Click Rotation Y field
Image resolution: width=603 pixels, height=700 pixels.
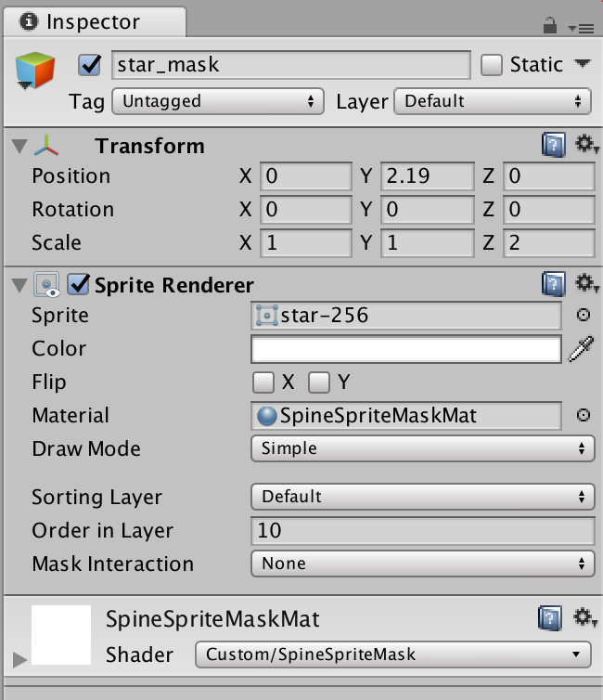(x=428, y=210)
